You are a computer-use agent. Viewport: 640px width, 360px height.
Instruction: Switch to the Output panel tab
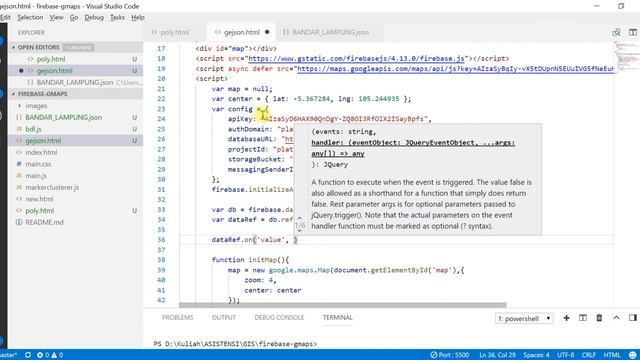[x=224, y=318]
